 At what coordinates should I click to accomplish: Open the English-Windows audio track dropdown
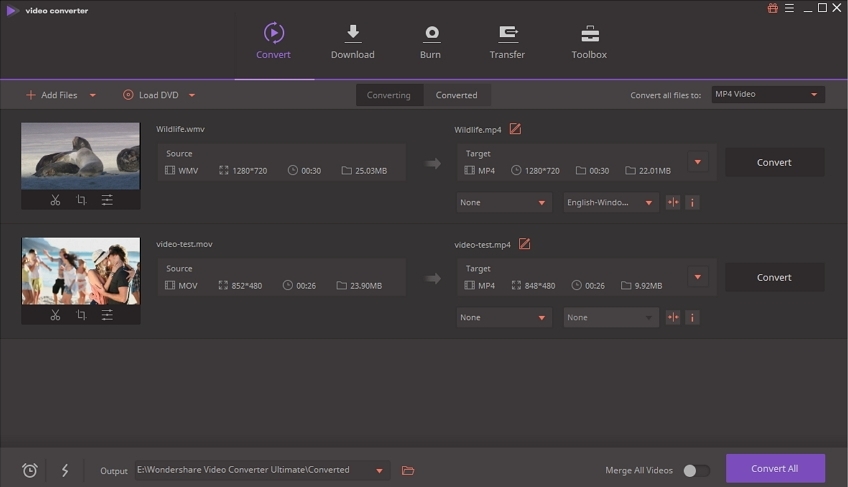point(610,203)
